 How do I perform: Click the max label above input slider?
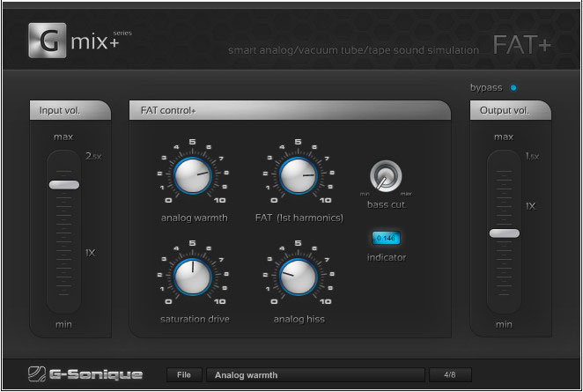63,137
